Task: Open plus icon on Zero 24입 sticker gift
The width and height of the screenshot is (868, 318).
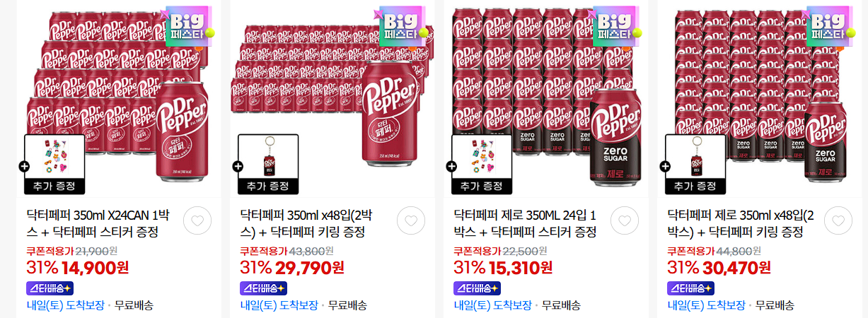Action: click(451, 167)
